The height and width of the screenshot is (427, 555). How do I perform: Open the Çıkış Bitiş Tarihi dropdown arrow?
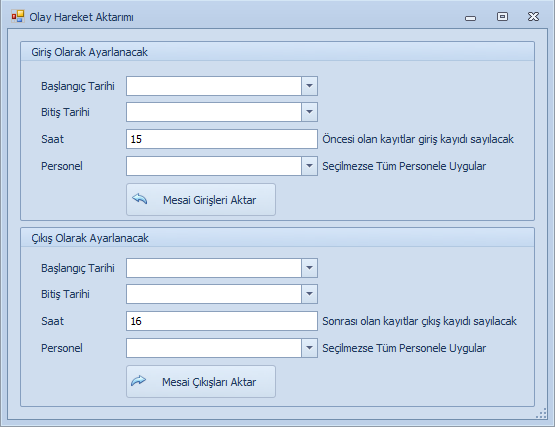click(x=309, y=294)
